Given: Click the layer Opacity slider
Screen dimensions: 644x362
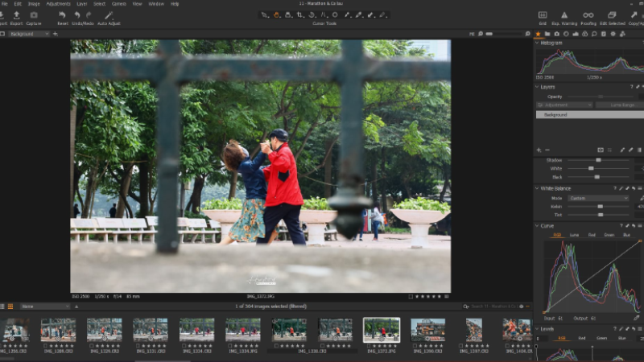Looking at the screenshot, I should click(600, 97).
